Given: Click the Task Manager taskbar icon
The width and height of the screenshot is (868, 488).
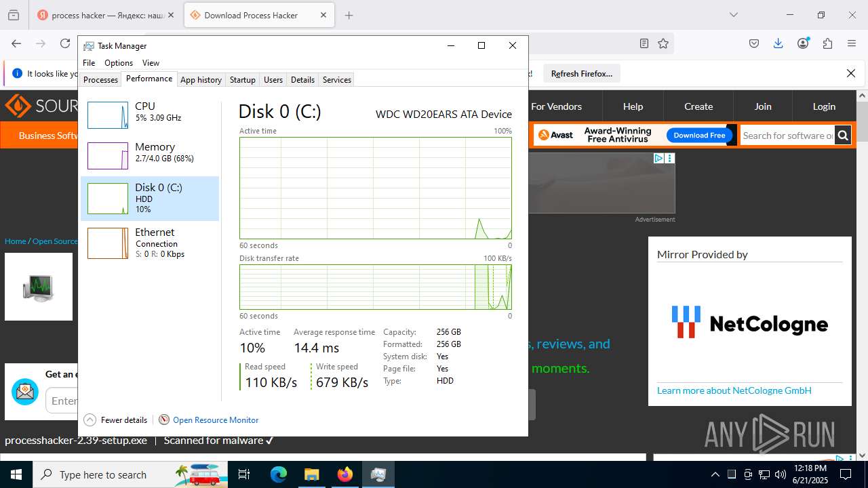Looking at the screenshot, I should click(378, 474).
